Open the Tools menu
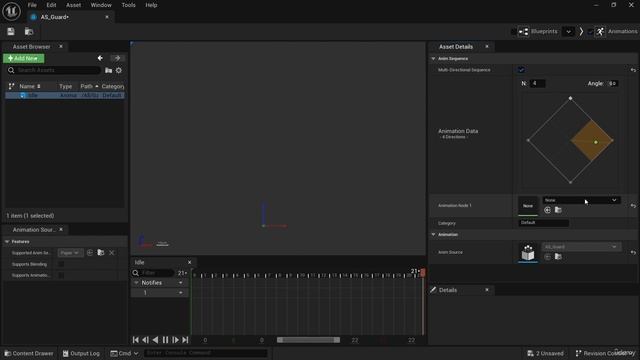This screenshot has height=360, width=640. tap(129, 5)
